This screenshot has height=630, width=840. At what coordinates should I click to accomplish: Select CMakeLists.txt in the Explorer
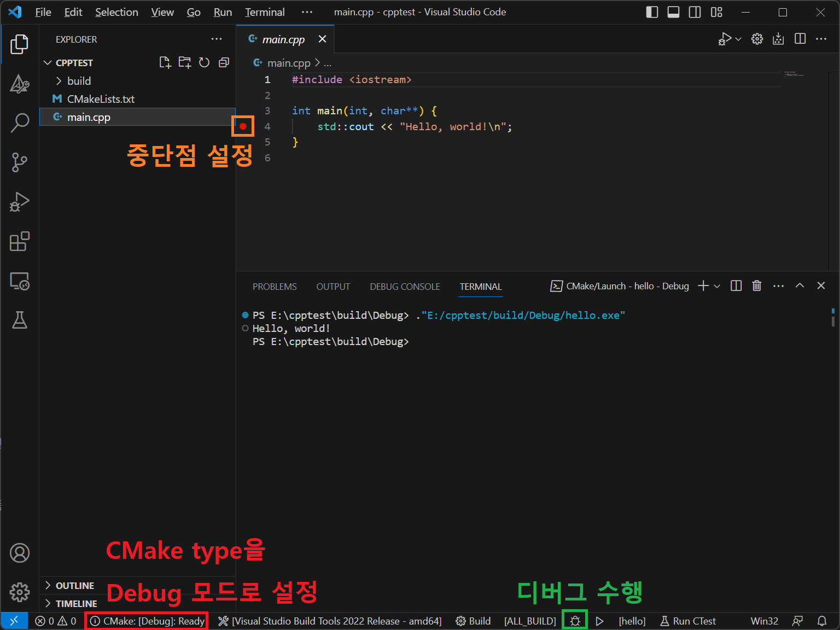pyautogui.click(x=101, y=99)
